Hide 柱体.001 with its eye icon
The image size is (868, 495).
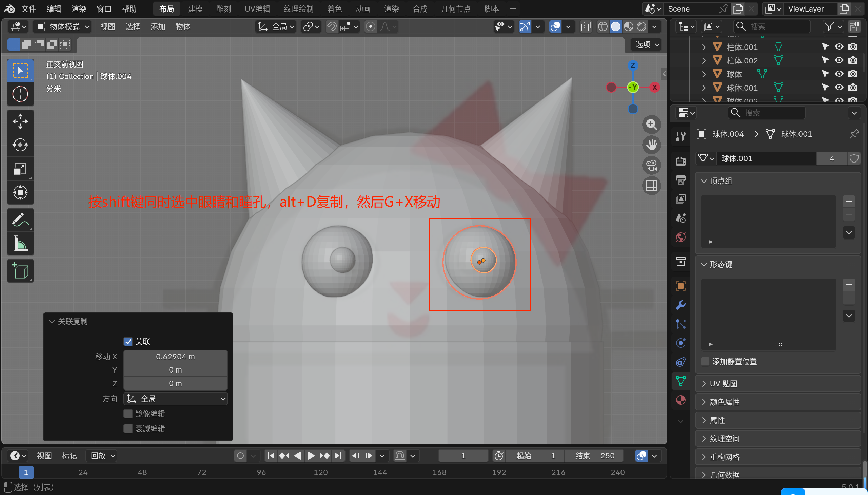click(x=839, y=47)
